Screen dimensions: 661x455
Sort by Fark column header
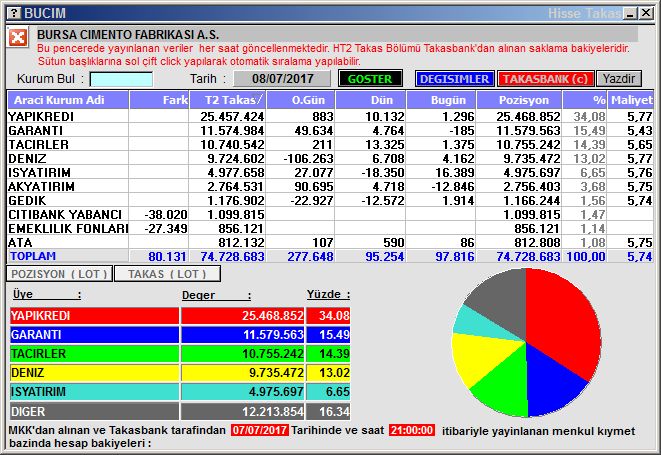159,100
